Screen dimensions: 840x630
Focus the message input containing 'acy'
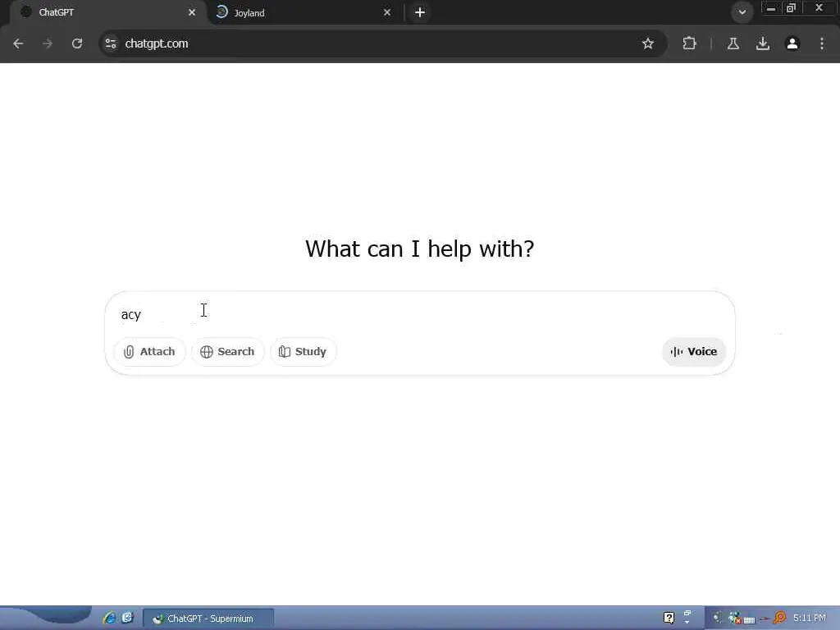coord(419,314)
